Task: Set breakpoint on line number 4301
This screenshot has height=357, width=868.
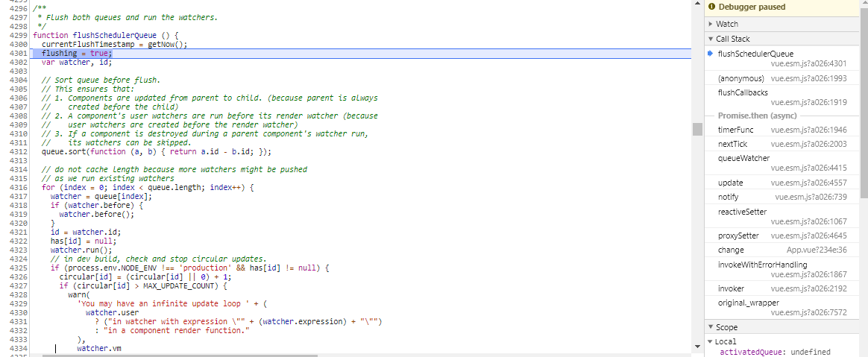Action: (x=19, y=54)
